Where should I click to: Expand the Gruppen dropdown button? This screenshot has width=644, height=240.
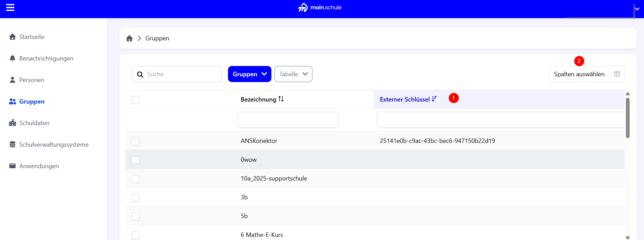[x=250, y=74]
